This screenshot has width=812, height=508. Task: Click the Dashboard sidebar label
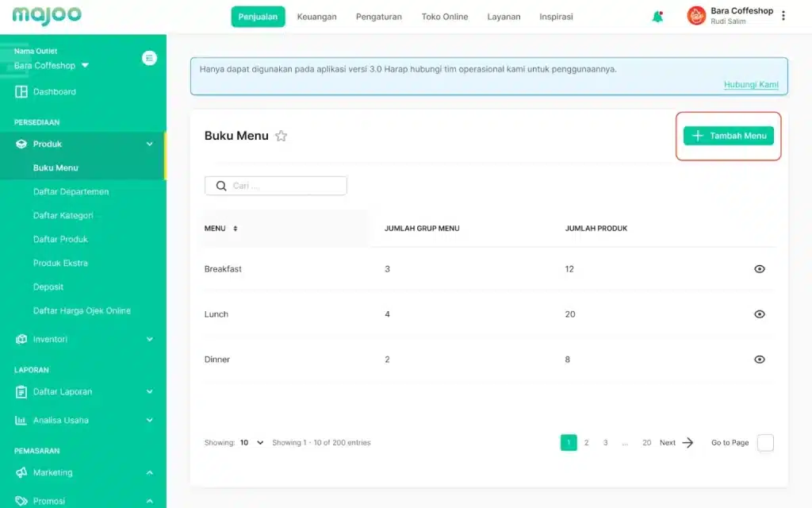coord(55,92)
